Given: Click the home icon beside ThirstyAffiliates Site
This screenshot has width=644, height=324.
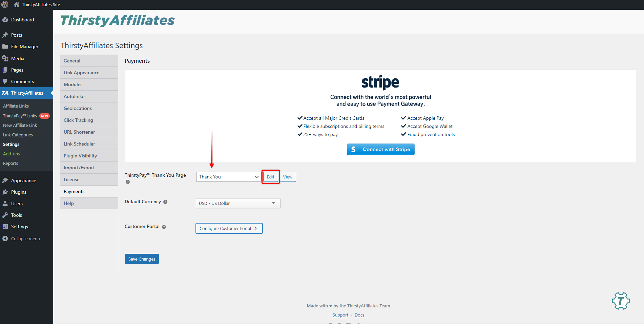Looking at the screenshot, I should [x=17, y=5].
